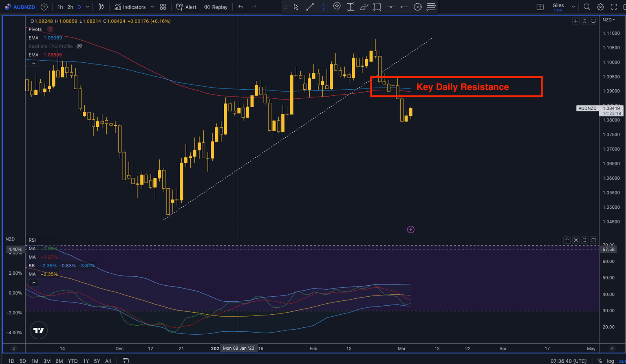Open the layout selector dropdown beside Giles

coord(573,7)
